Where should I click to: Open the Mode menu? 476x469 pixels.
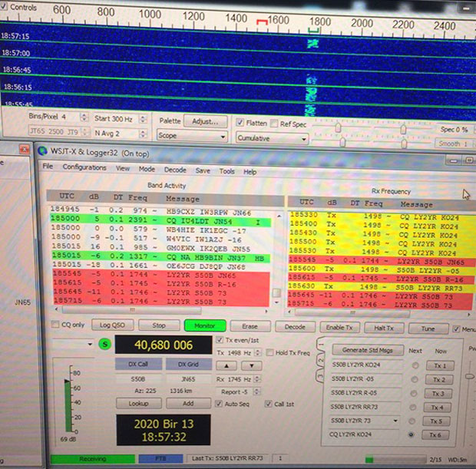(147, 169)
